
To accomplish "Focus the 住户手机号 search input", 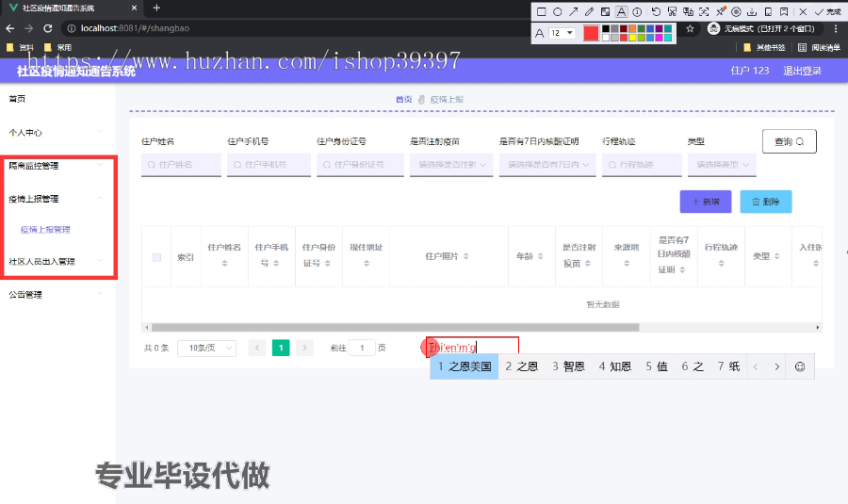I will tap(269, 165).
